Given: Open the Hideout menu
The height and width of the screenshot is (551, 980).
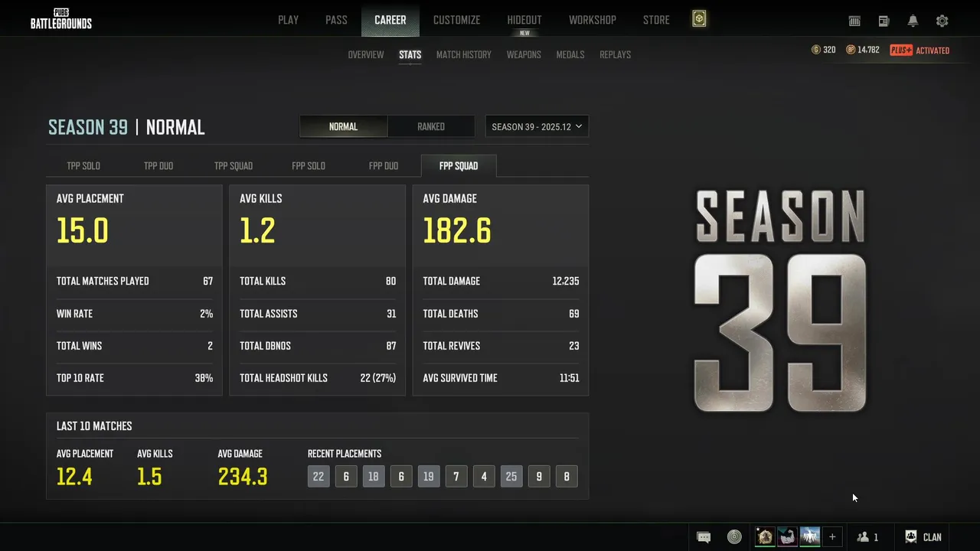Looking at the screenshot, I should 524,20.
